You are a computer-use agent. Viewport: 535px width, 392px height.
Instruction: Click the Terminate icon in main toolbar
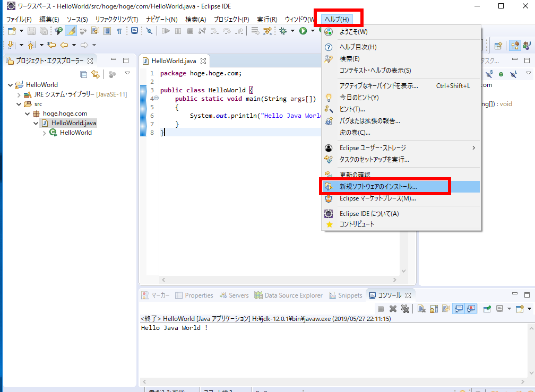pyautogui.click(x=191, y=31)
